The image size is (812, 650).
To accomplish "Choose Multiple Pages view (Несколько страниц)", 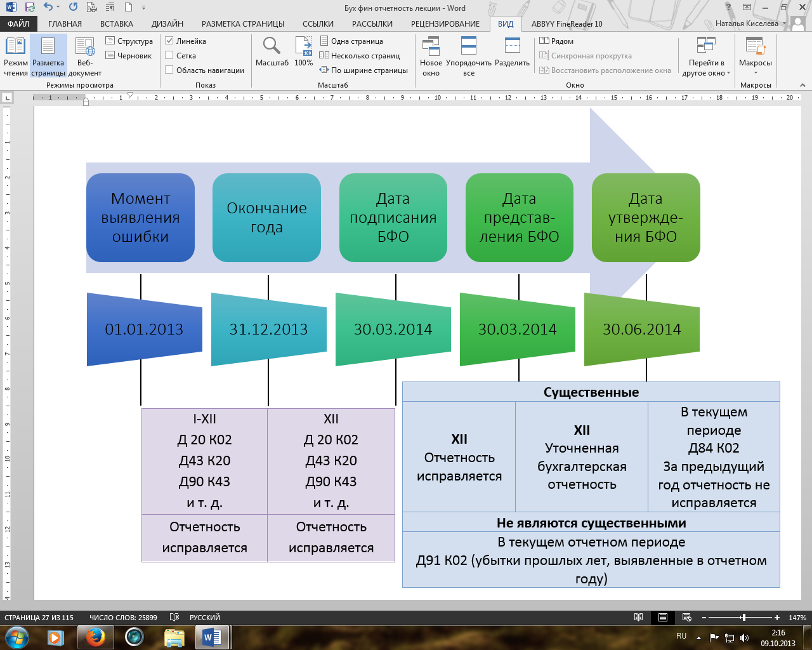I will pos(360,56).
